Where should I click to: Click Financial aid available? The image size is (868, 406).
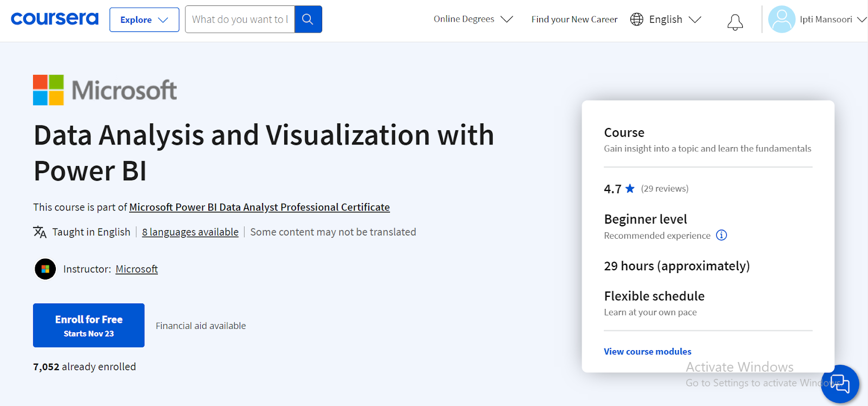[x=201, y=326]
